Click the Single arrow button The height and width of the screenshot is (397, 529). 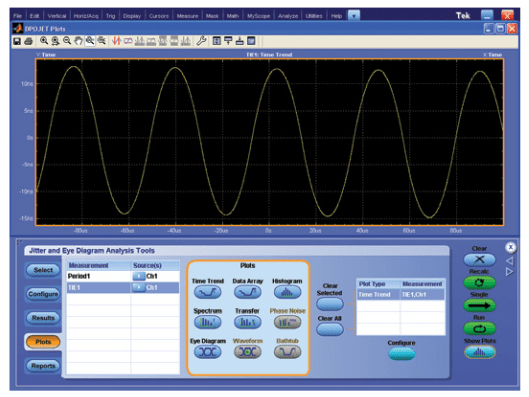tap(479, 306)
